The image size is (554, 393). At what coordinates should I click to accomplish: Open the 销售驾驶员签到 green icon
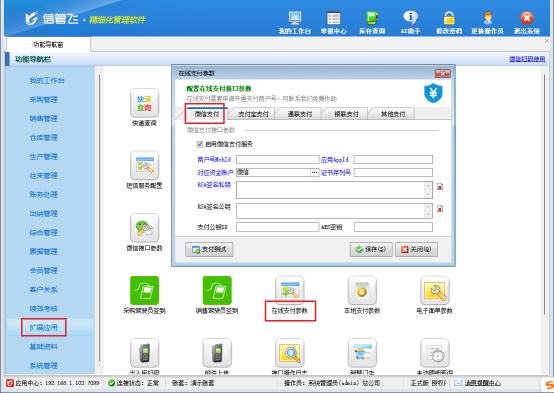point(217,291)
